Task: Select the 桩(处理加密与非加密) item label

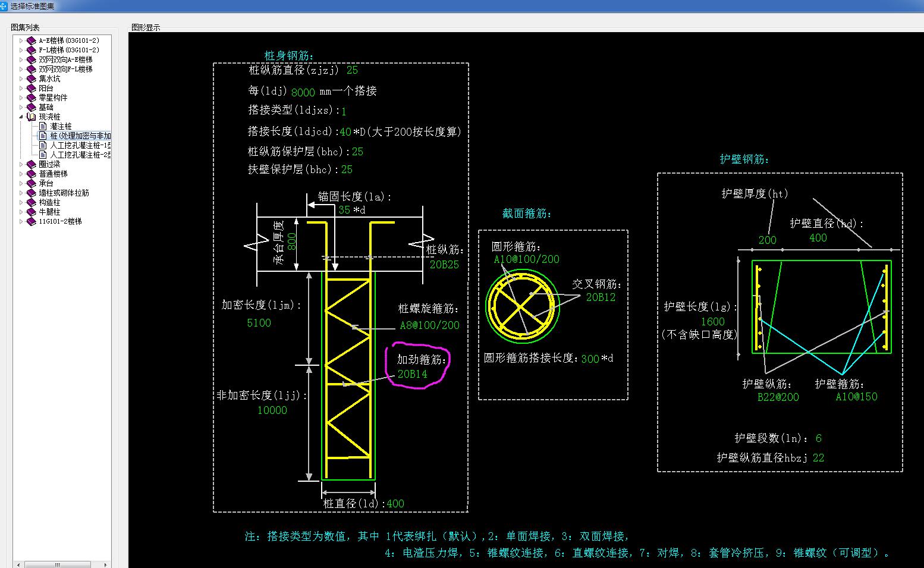Action: [80, 136]
